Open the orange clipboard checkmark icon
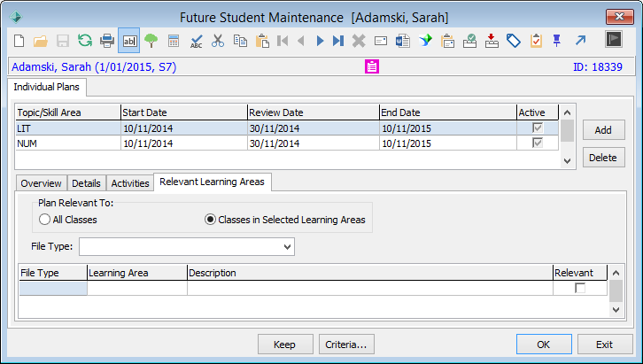Viewport: 643px width, 364px height. point(536,41)
